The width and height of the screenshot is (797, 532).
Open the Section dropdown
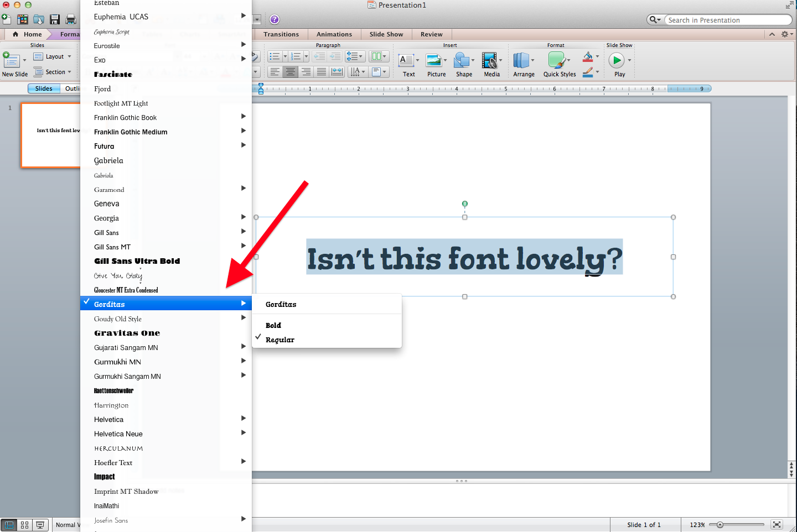53,71
